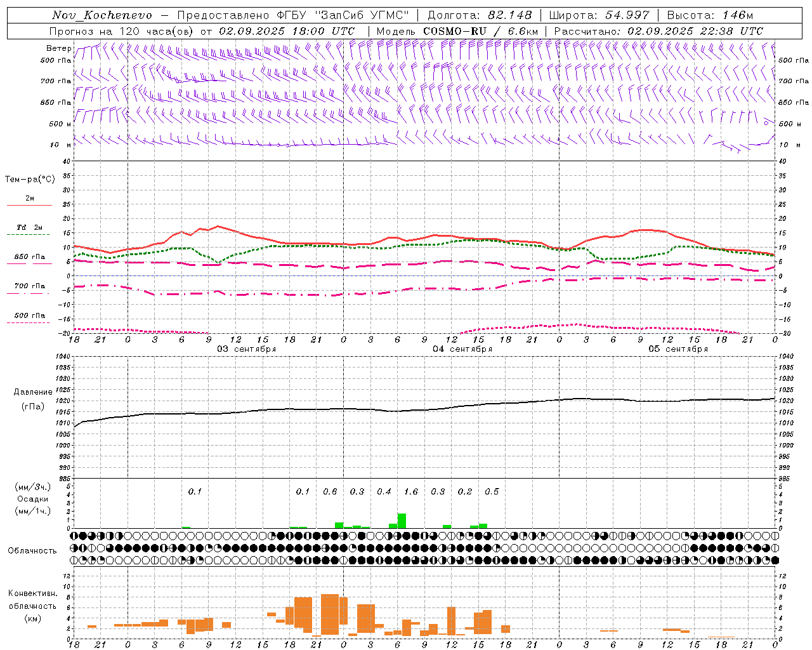Click the model label "Модель COSMO-RU / 6.6км"
This screenshot has height=650, width=812.
point(457,31)
